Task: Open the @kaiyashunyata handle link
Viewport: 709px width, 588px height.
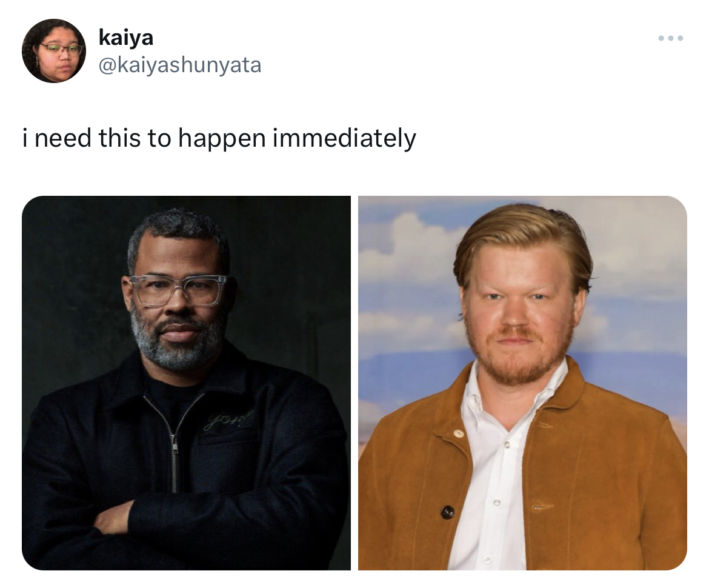Action: [180, 65]
